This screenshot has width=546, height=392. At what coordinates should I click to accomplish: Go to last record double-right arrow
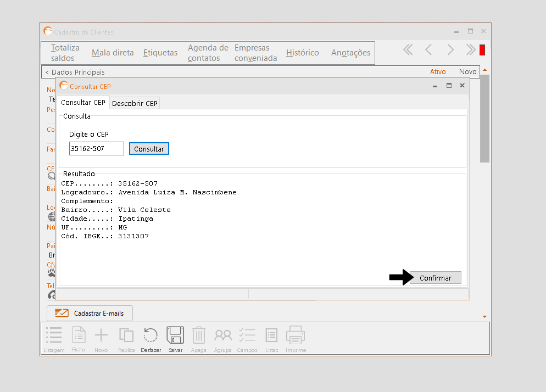click(471, 50)
